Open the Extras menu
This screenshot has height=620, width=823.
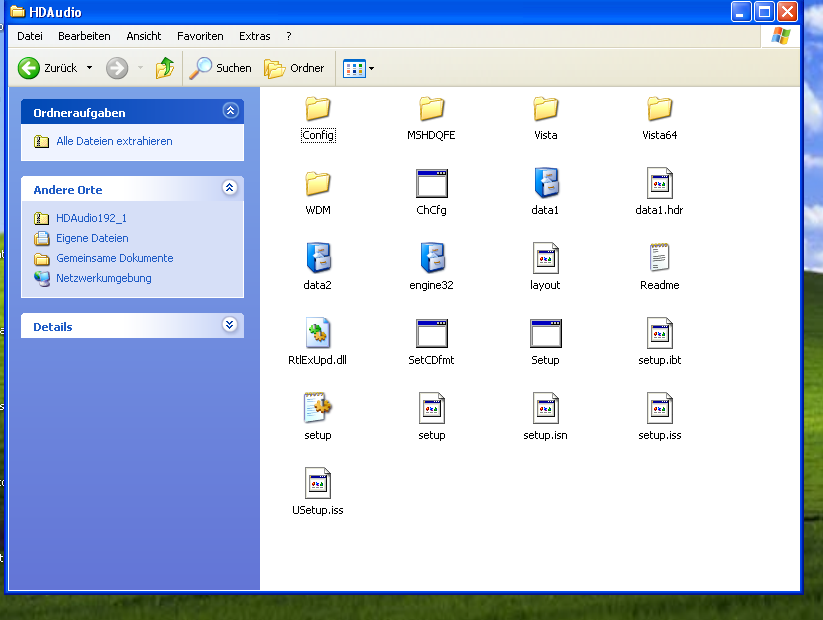[x=255, y=36]
